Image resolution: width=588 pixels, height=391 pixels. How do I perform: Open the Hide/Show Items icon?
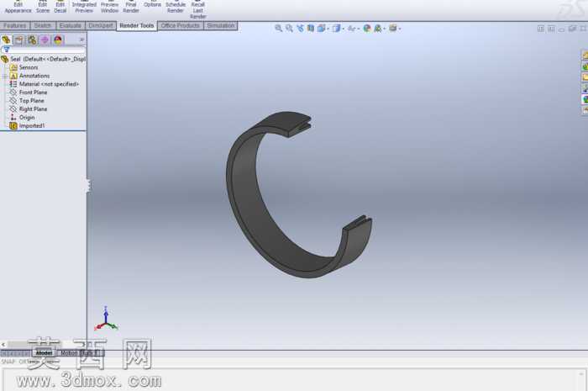point(351,28)
